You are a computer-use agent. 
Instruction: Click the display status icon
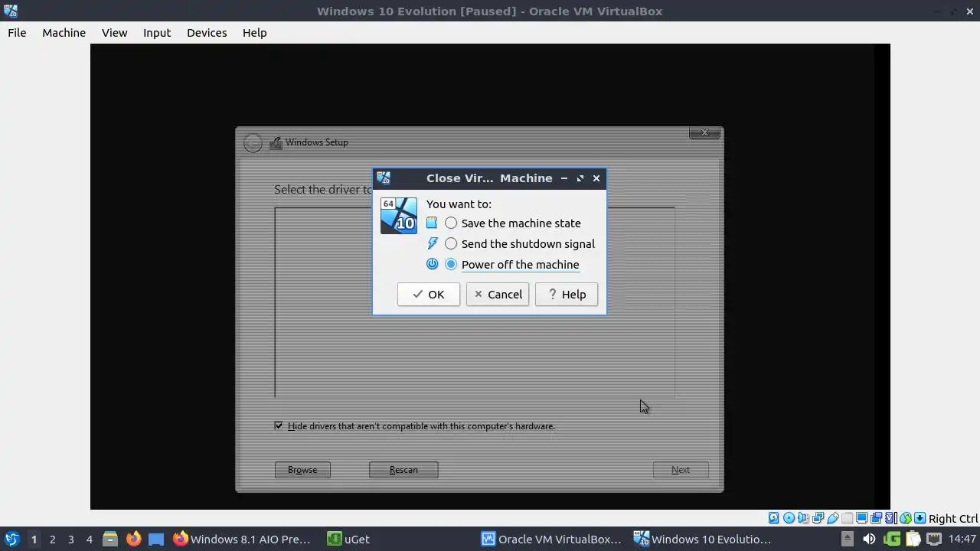pos(861,518)
